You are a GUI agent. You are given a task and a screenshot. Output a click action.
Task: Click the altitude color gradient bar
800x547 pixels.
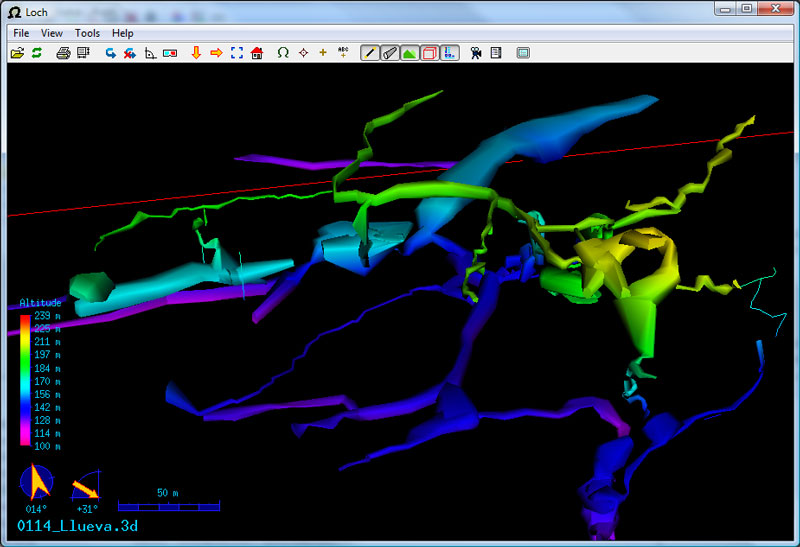click(25, 381)
